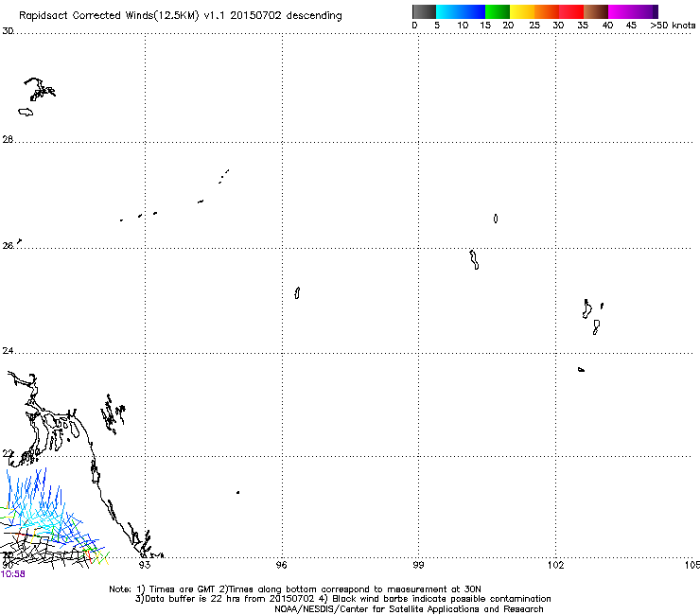Click the Rapidscat Corrected Winds title text
The height and width of the screenshot is (615, 700).
(181, 16)
